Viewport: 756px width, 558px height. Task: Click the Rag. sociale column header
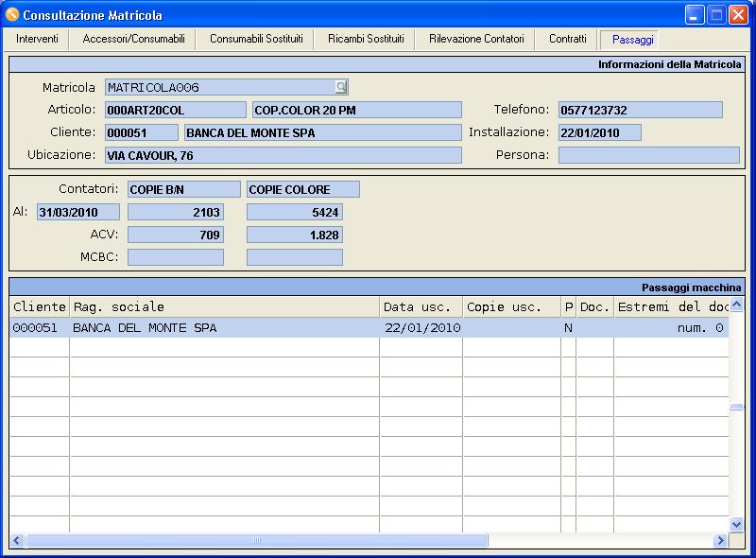coord(225,307)
